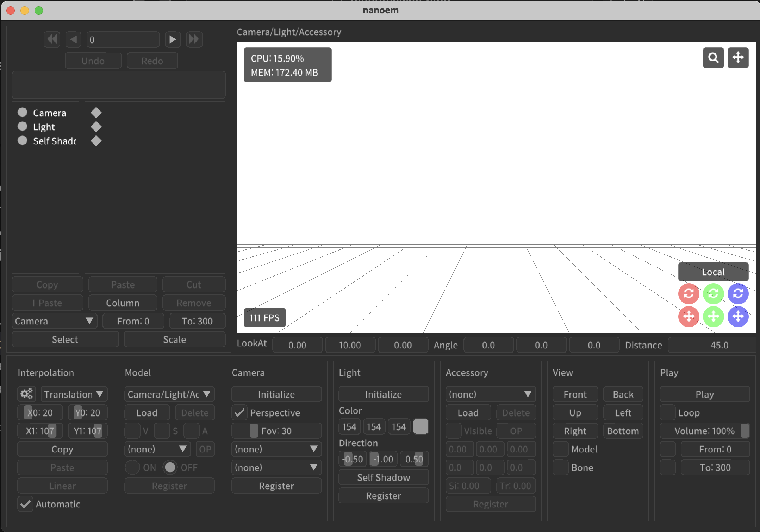Toggle the Automatic interpolation checkbox
The image size is (760, 532).
coord(25,504)
